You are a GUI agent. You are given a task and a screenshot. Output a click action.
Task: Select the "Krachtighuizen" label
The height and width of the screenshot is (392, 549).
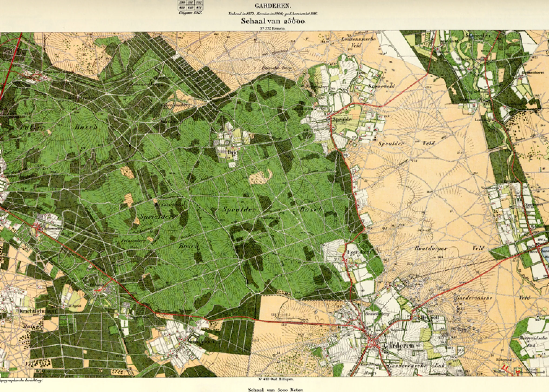(x=38, y=311)
